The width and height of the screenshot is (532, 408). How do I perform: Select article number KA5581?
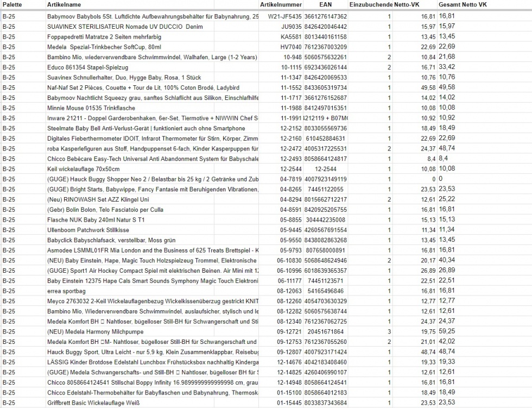pyautogui.click(x=291, y=36)
